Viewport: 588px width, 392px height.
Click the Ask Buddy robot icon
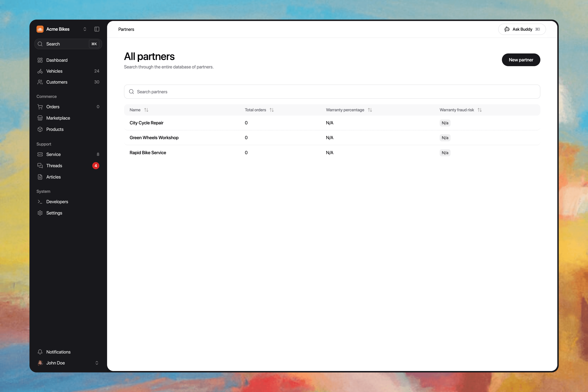[x=507, y=29]
